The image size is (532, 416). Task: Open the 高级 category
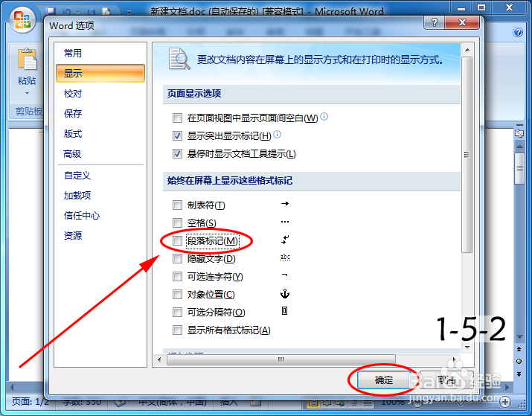(x=100, y=154)
